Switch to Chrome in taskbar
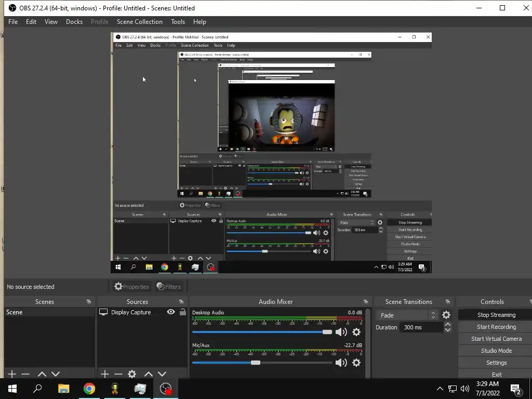The image size is (532, 399). click(89, 389)
